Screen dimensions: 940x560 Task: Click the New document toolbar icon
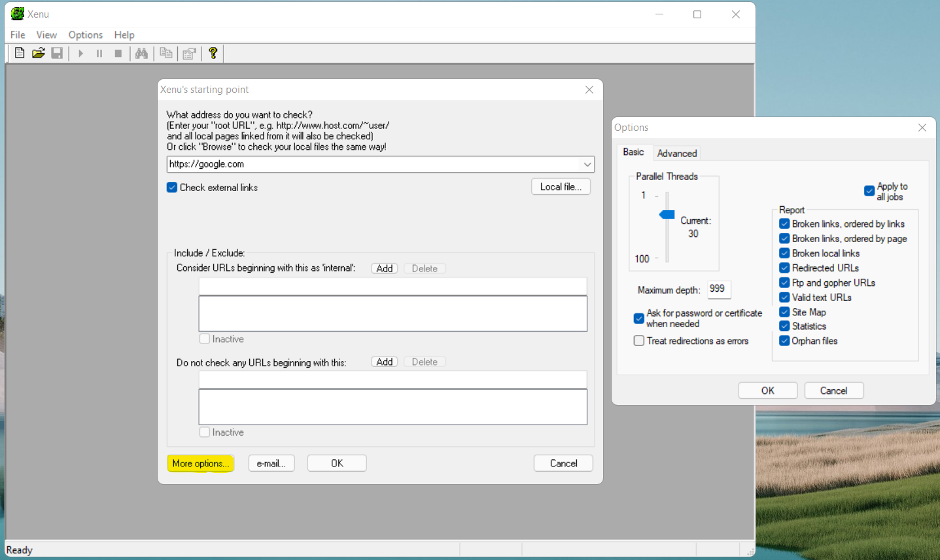click(20, 53)
